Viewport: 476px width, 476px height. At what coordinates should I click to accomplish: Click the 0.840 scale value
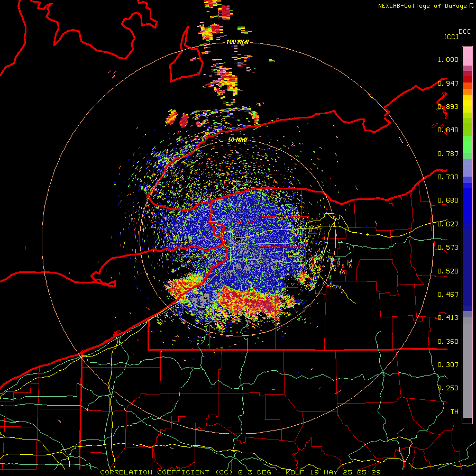click(448, 130)
